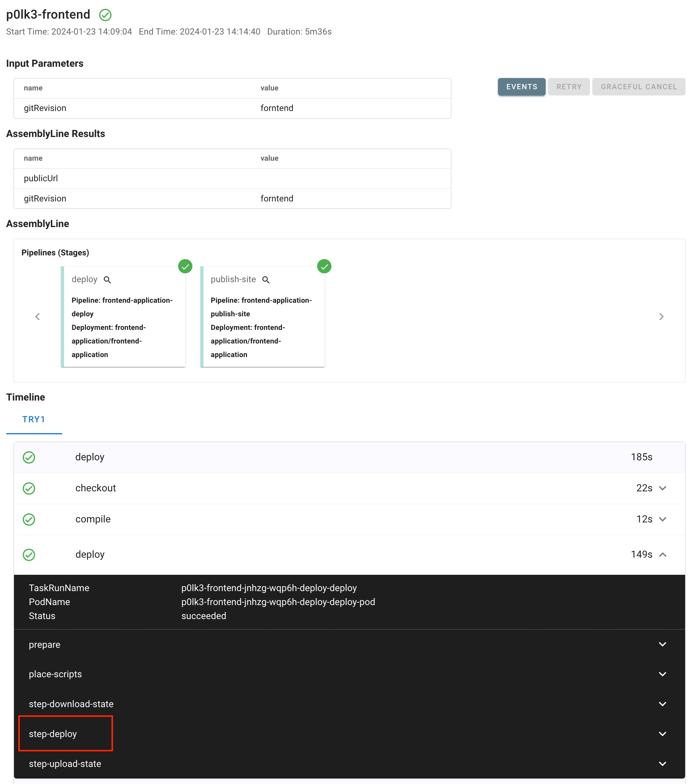Click the green checkmark next to p0lk3-frontend title

105,15
